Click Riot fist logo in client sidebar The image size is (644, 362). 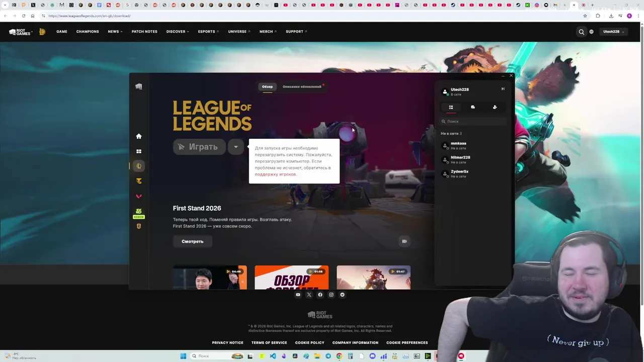[x=139, y=86]
